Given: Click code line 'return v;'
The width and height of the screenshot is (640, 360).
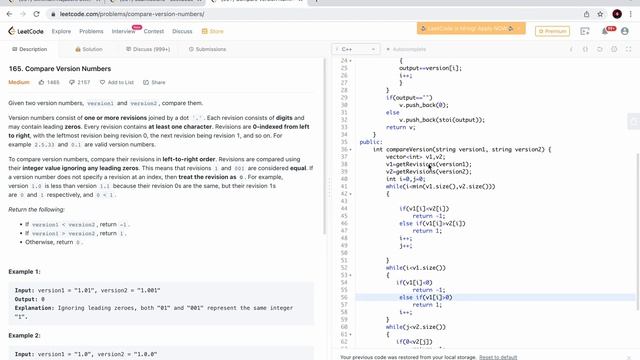Looking at the screenshot, I should click(400, 127).
